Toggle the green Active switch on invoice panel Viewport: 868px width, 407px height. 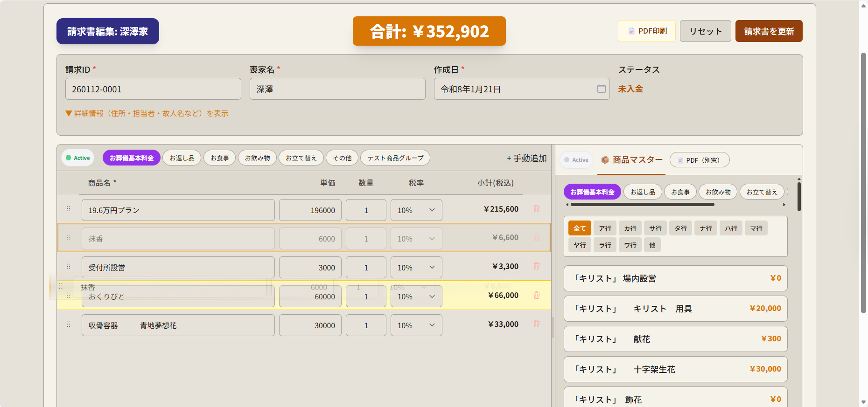coord(77,158)
